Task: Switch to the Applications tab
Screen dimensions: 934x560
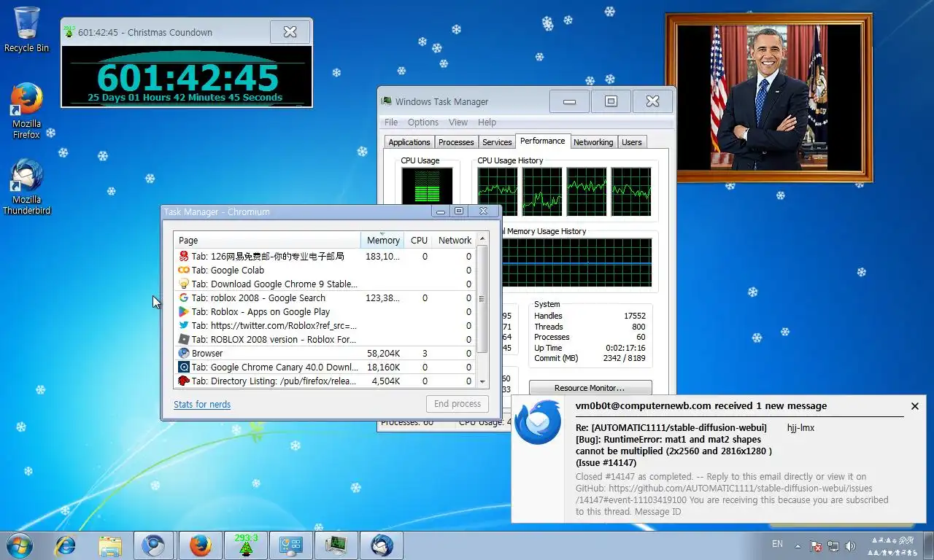Action: (x=409, y=142)
